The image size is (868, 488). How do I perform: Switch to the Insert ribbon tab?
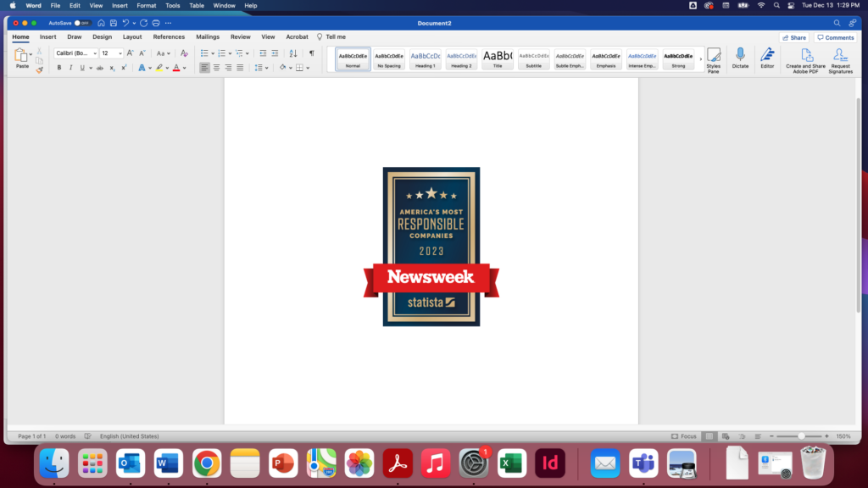pyautogui.click(x=48, y=37)
